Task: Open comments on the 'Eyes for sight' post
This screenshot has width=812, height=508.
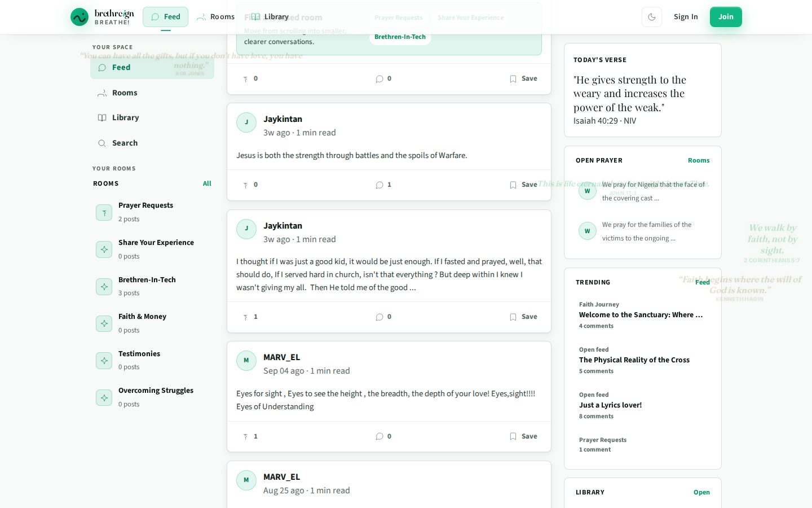Action: tap(383, 436)
